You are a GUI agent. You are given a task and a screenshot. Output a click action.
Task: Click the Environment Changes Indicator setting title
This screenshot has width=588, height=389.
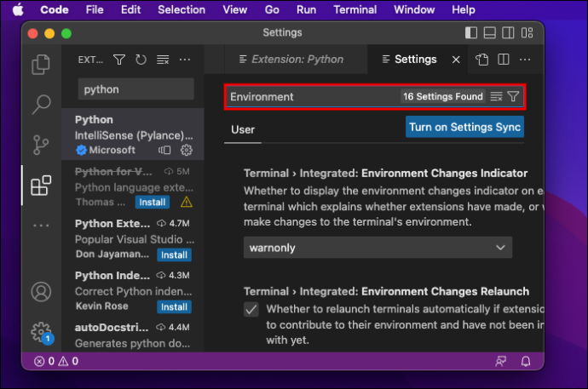(385, 174)
